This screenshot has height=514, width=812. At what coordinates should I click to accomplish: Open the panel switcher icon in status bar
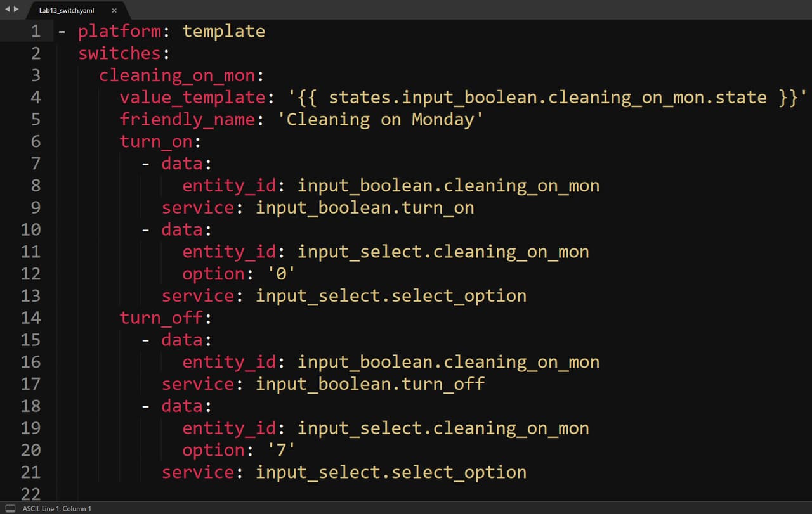coord(10,508)
